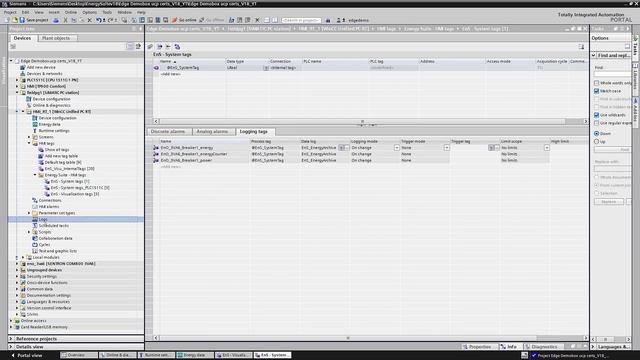The width and height of the screenshot is (640, 360).
Task: Expand Parameter set types folder
Action: click(29, 213)
